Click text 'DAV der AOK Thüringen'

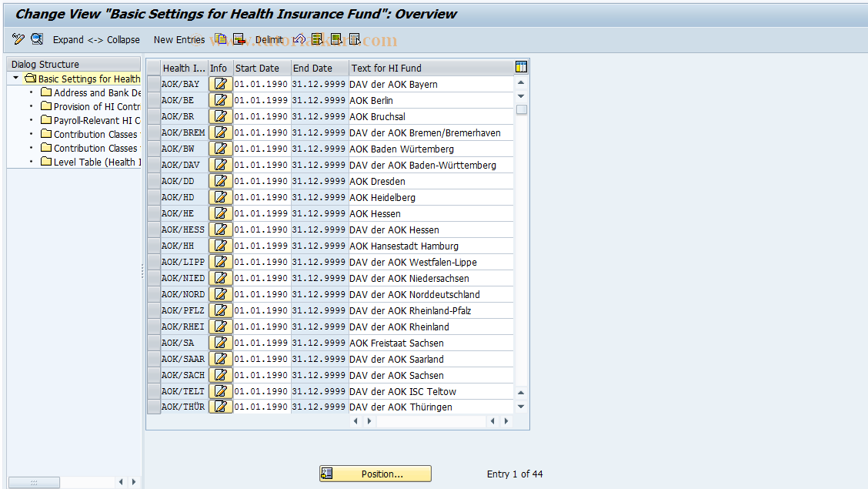(x=401, y=407)
